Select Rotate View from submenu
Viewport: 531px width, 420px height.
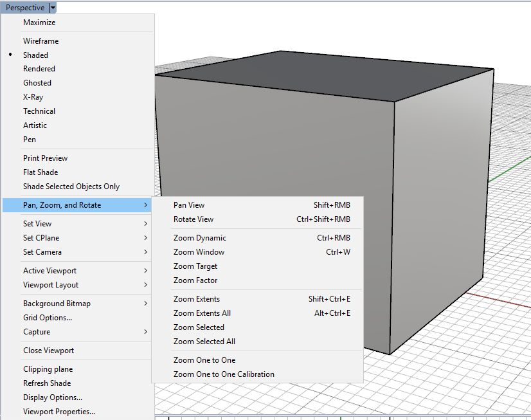[257, 219]
